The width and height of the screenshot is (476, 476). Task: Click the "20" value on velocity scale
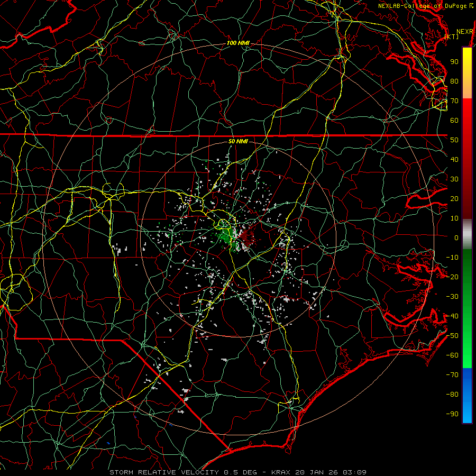(x=454, y=198)
